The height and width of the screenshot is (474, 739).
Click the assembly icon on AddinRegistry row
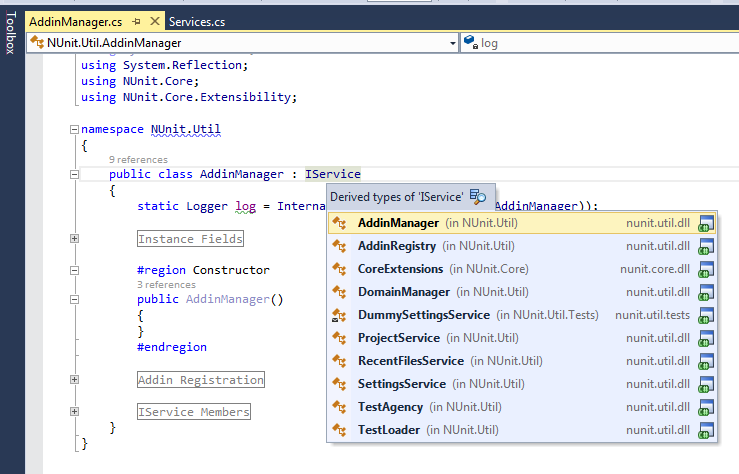click(706, 246)
